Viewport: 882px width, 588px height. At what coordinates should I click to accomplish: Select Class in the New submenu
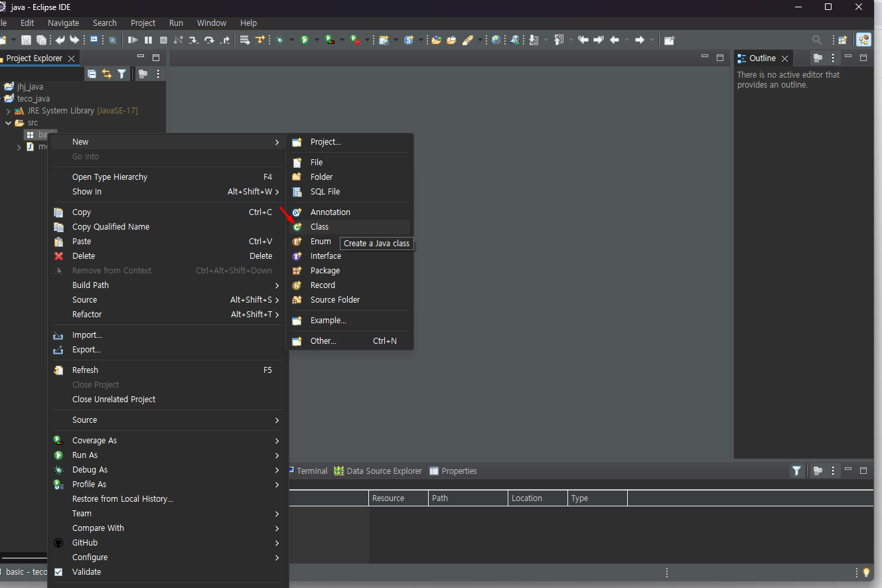pos(350,227)
